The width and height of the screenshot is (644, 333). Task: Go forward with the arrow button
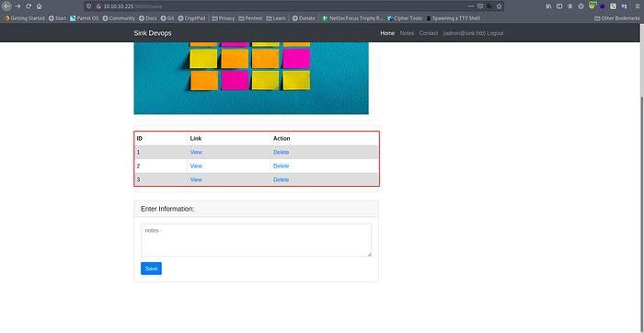(17, 6)
